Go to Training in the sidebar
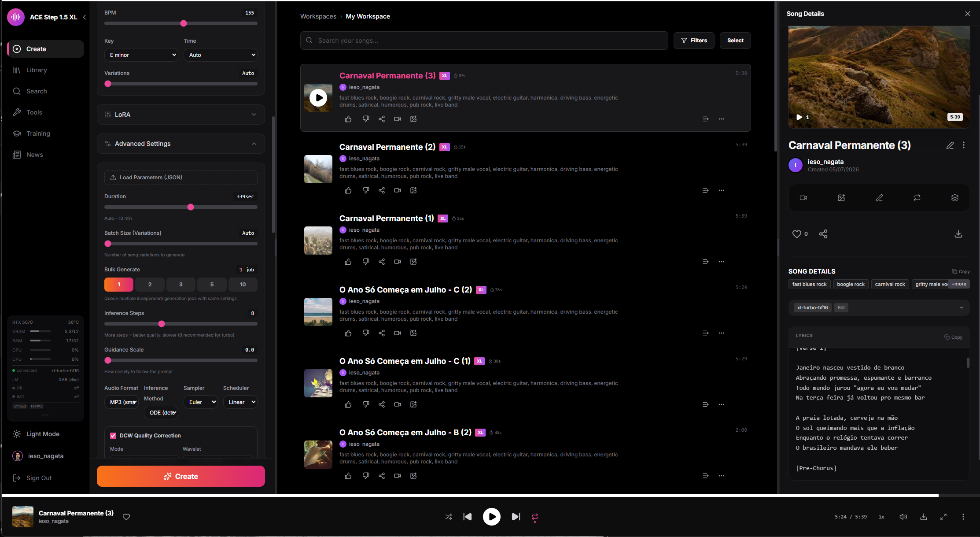 pos(38,133)
